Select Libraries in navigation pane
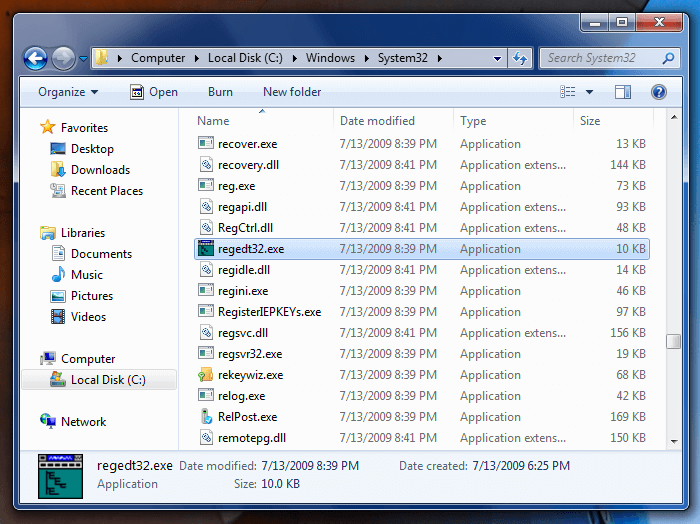Viewport: 700px width, 524px height. pos(72,233)
